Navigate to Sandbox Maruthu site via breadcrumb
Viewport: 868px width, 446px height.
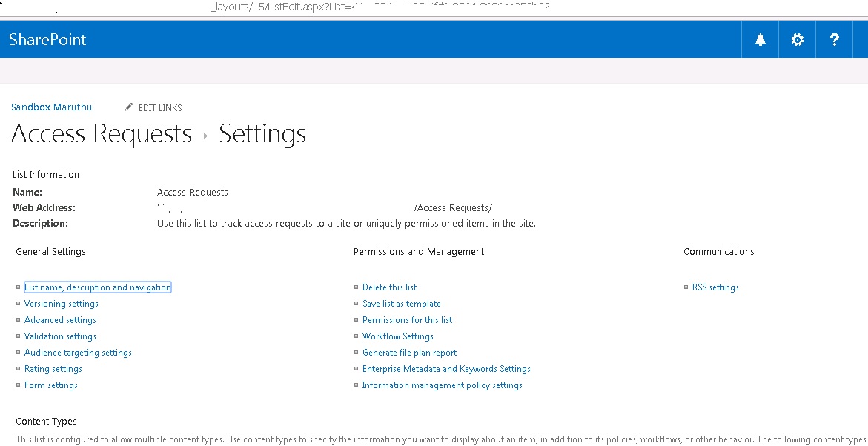[51, 107]
